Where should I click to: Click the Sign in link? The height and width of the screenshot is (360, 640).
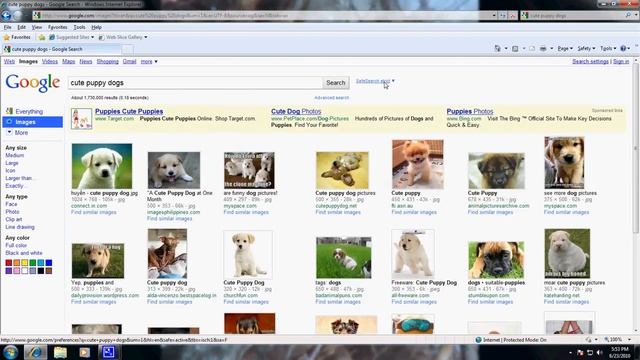621,62
